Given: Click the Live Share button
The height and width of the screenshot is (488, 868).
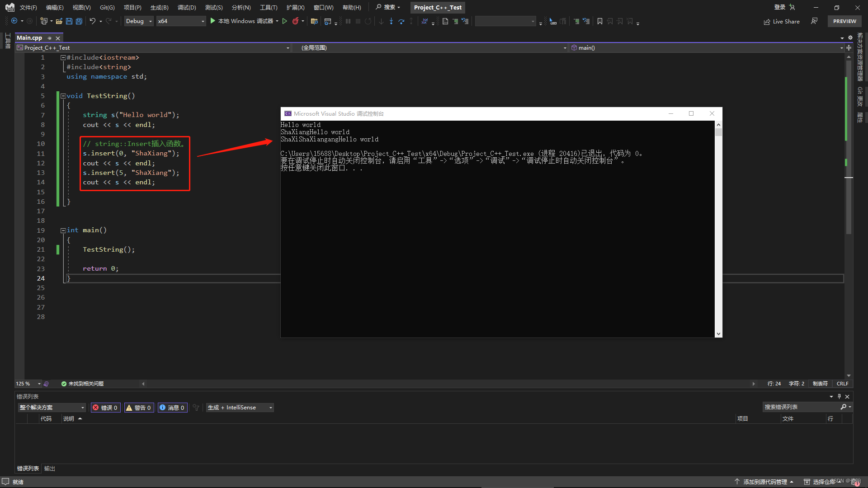Looking at the screenshot, I should (x=782, y=22).
